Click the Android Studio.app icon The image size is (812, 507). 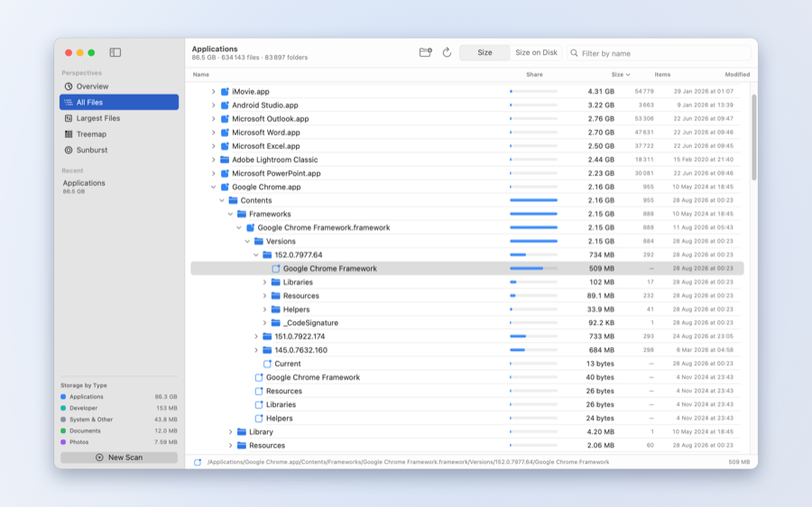coord(225,106)
